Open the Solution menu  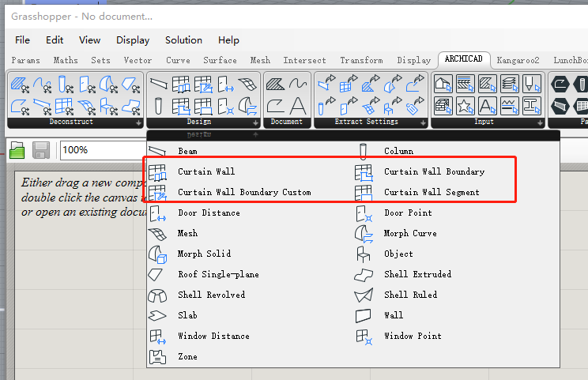183,40
